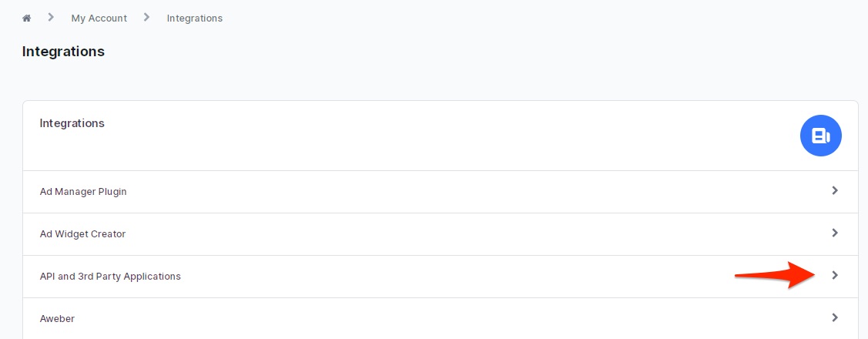Open the Ad Manager Plugin label
The height and width of the screenshot is (339, 868).
coord(83,192)
